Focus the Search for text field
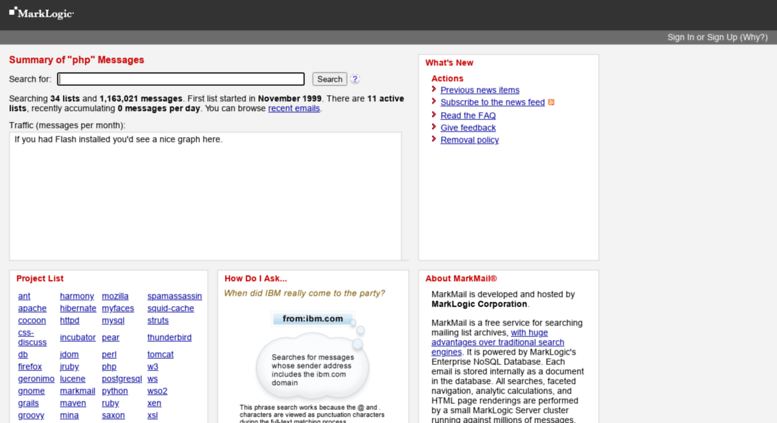 (x=181, y=79)
